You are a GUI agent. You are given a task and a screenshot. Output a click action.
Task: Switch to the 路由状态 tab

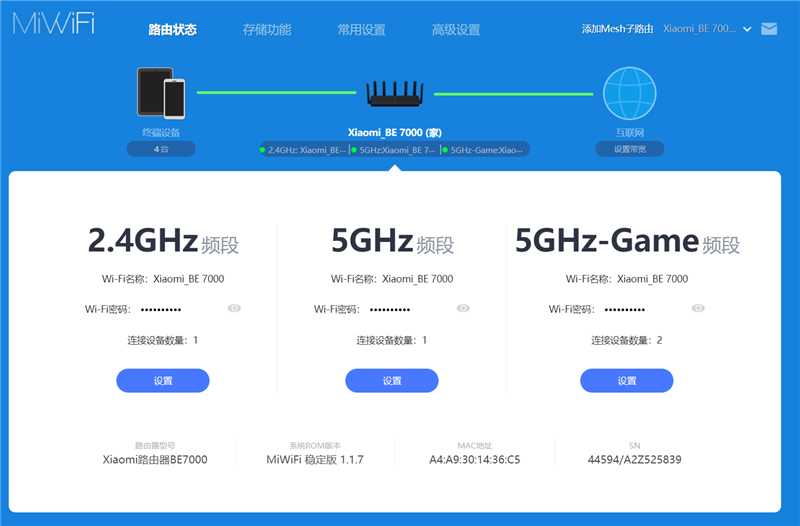(x=172, y=30)
